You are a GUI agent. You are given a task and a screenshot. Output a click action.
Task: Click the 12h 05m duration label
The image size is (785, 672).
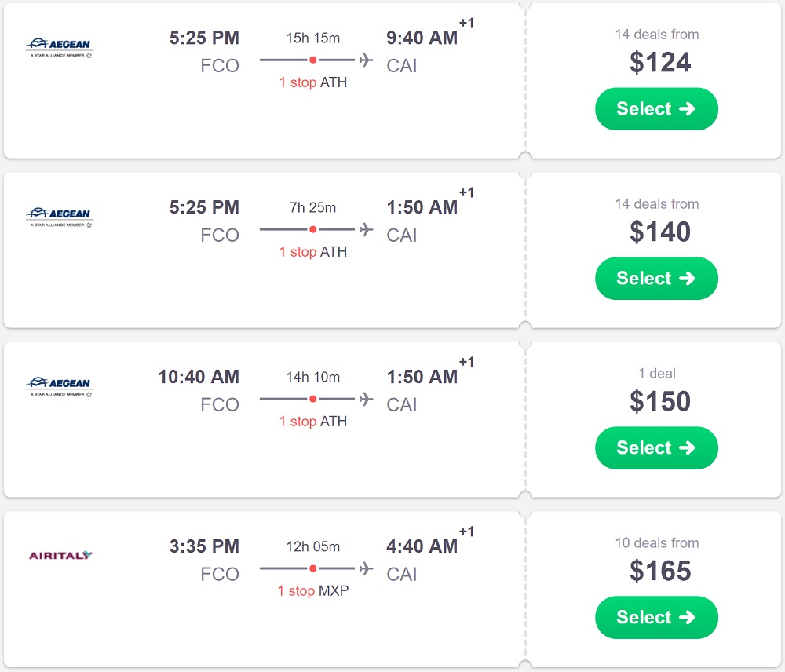pos(312,546)
